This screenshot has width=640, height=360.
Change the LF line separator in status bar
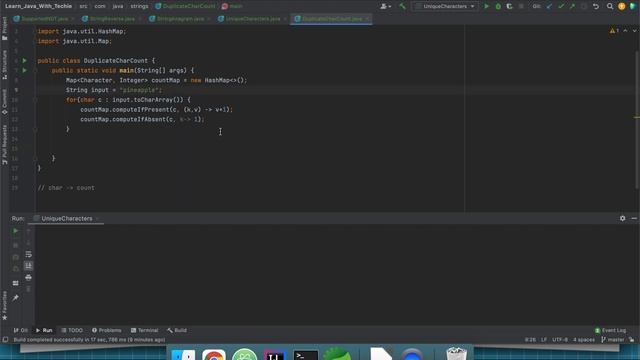[x=544, y=340]
